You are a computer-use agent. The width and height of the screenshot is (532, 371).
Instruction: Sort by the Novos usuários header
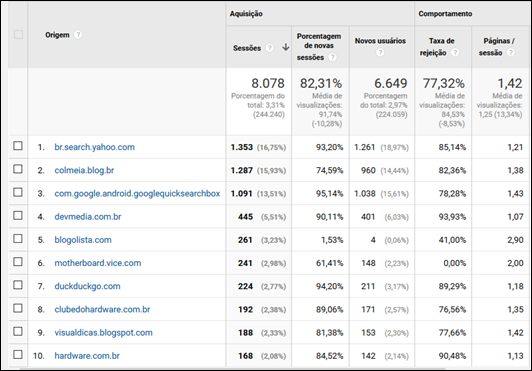[x=380, y=41]
